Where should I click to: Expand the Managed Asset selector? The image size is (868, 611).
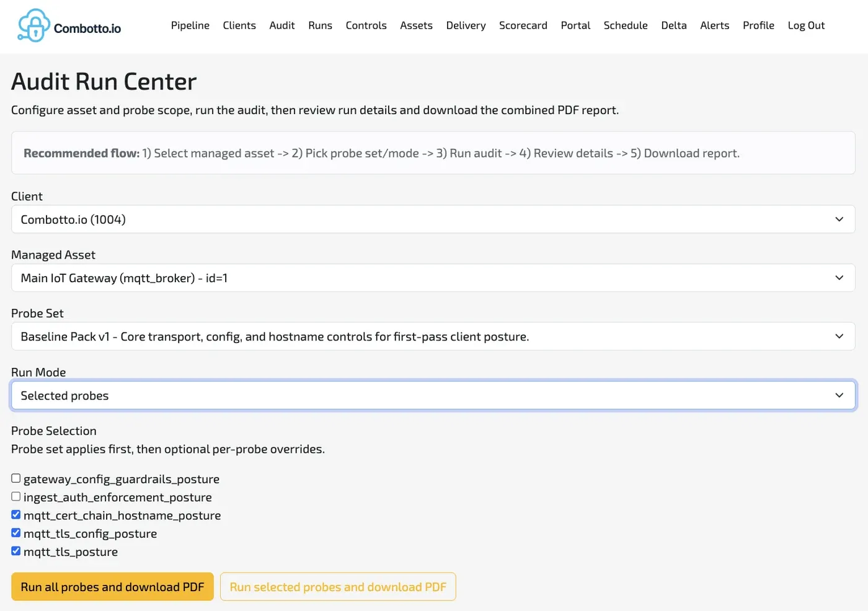(x=839, y=278)
